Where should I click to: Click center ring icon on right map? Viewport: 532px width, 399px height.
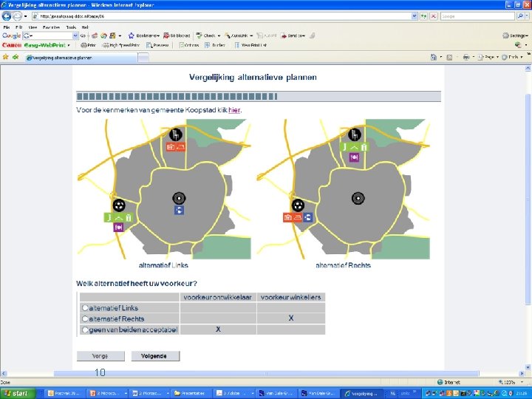coord(358,198)
